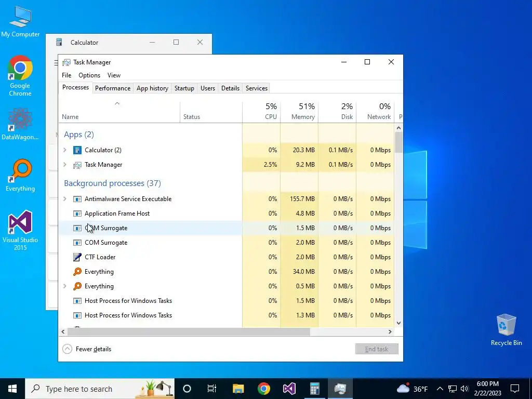
Task: Click the Apps (2) group heading
Action: click(x=79, y=135)
